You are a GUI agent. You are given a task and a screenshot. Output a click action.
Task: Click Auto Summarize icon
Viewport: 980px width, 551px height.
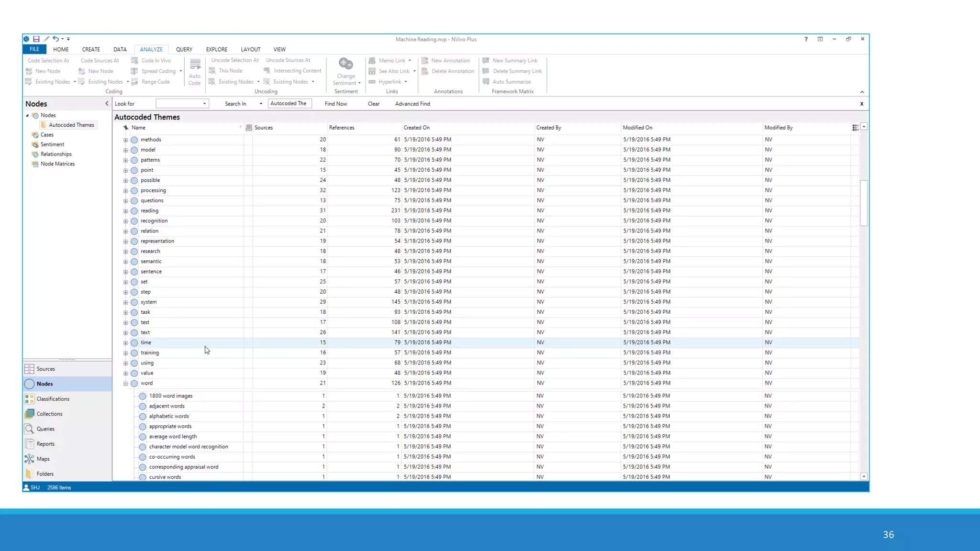pos(486,82)
